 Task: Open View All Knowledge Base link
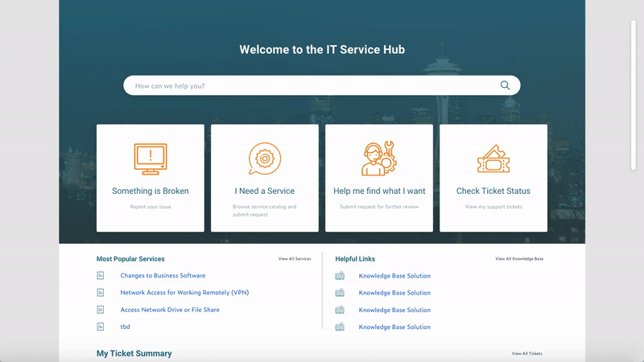coord(519,259)
